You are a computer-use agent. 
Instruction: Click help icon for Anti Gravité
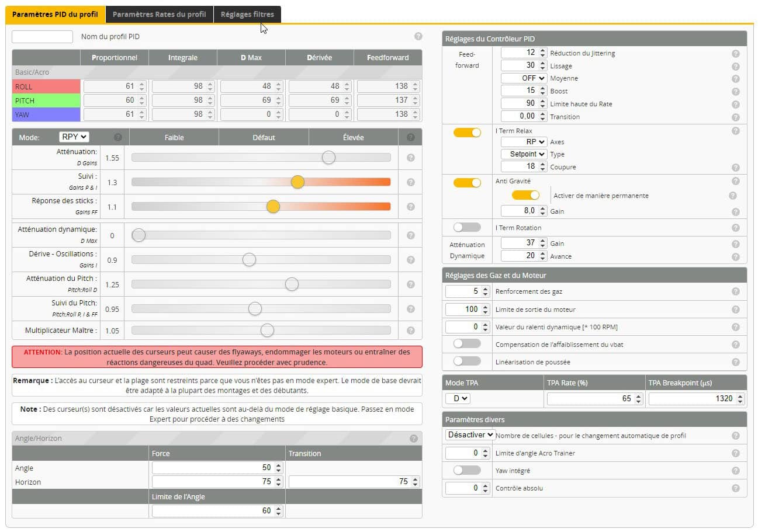(735, 182)
